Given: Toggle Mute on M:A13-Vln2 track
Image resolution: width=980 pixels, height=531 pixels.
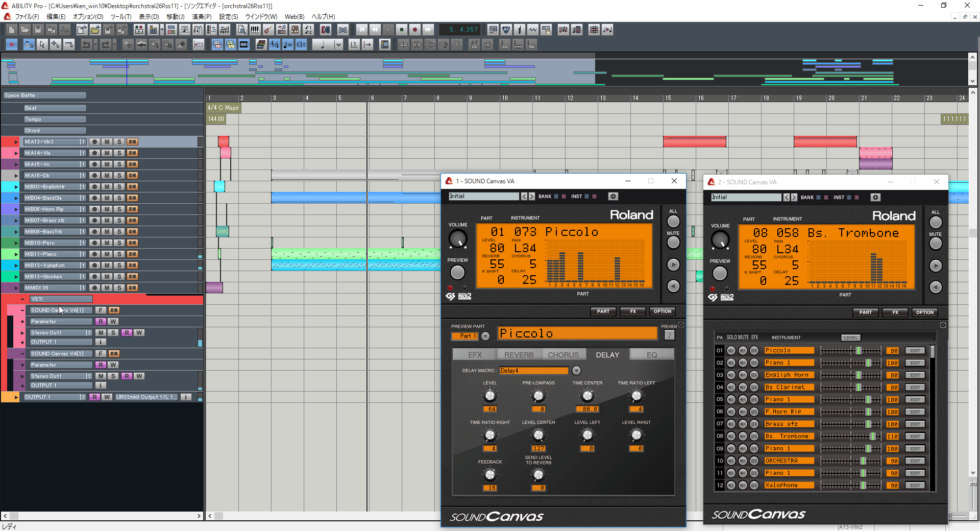Looking at the screenshot, I should point(107,142).
